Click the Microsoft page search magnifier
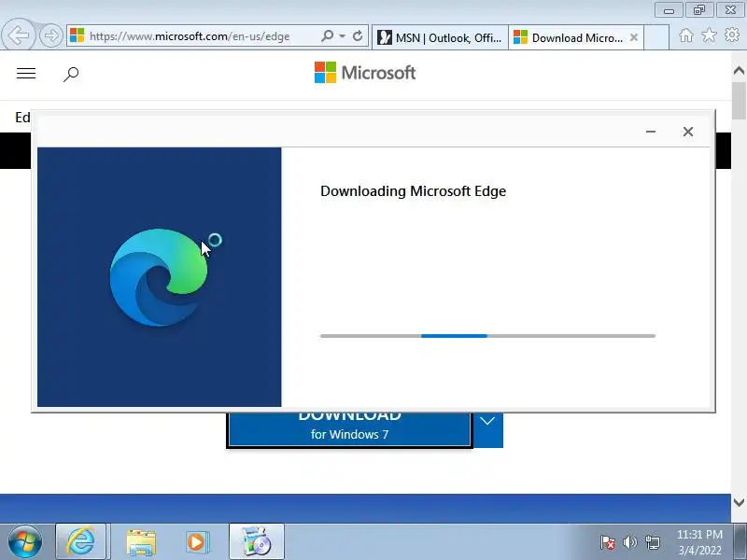Screen dimensions: 747x560 coord(71,74)
